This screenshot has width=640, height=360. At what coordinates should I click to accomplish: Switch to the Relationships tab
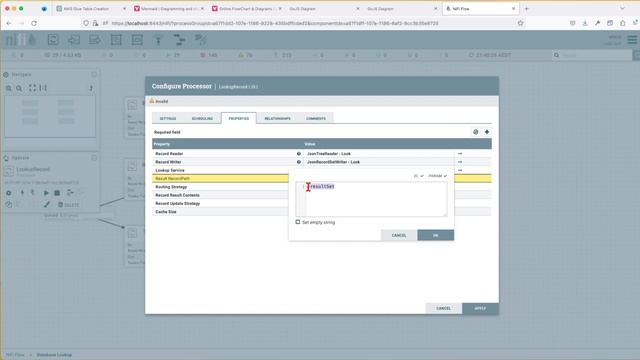(278, 118)
